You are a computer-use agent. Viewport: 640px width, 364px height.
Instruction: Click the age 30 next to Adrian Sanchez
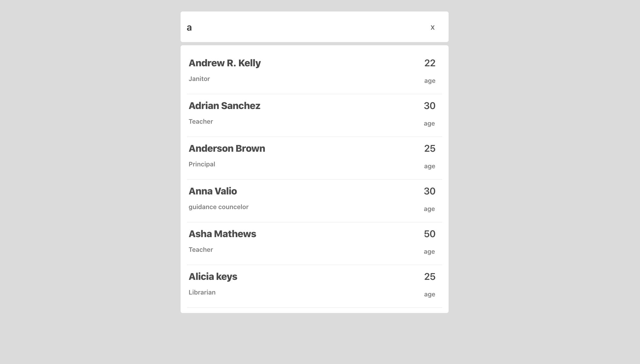pos(430,106)
